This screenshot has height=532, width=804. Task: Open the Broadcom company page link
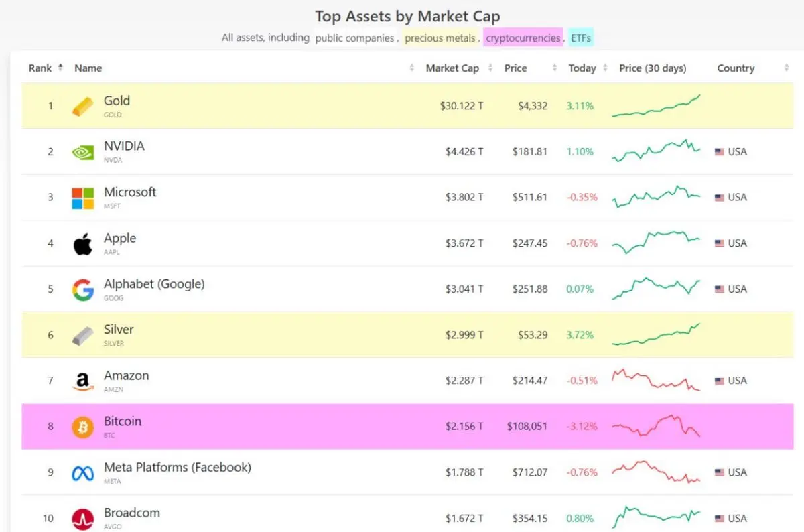click(x=132, y=513)
